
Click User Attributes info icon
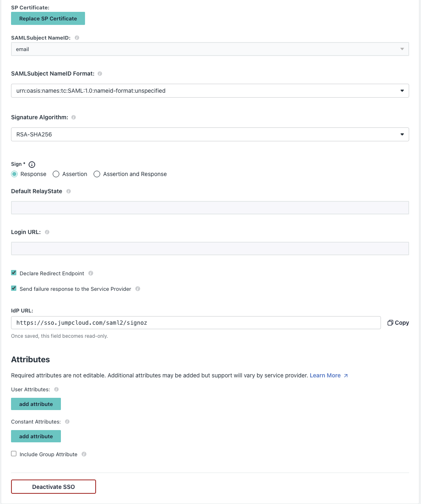(56, 389)
